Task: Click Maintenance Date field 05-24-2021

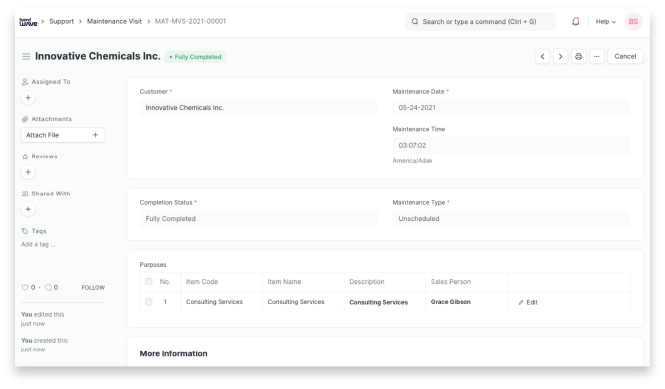Action: coord(511,108)
